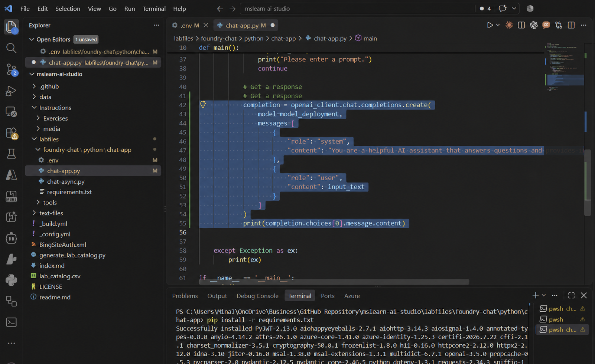Open chat-async.py in the file tree
595x364 pixels.
tap(66, 181)
